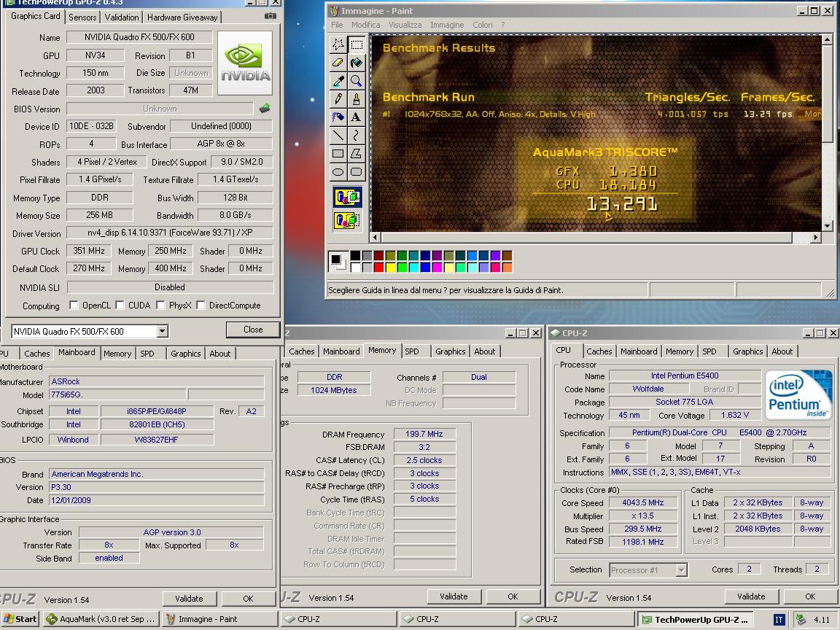
Task: Open the File menu in Paint
Action: click(337, 25)
